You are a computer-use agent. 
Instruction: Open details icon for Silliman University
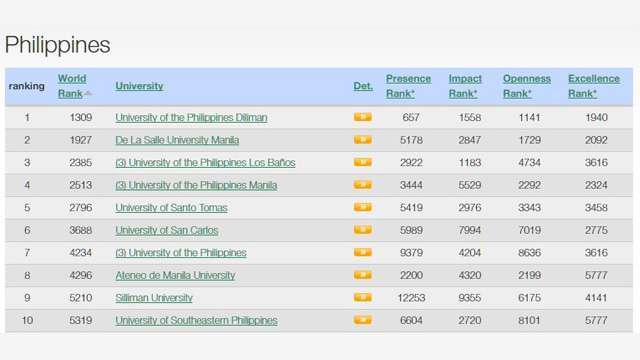362,297
